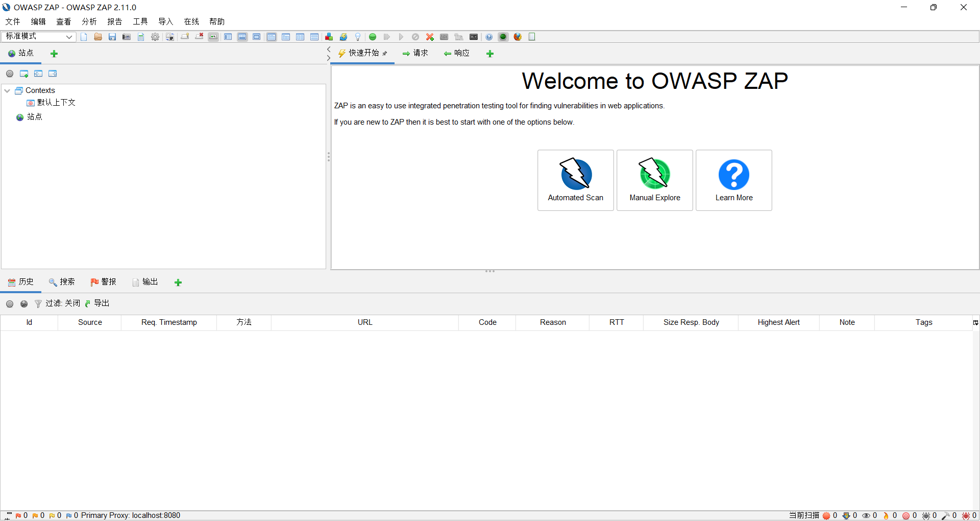Sort history by the URL column

[365, 322]
